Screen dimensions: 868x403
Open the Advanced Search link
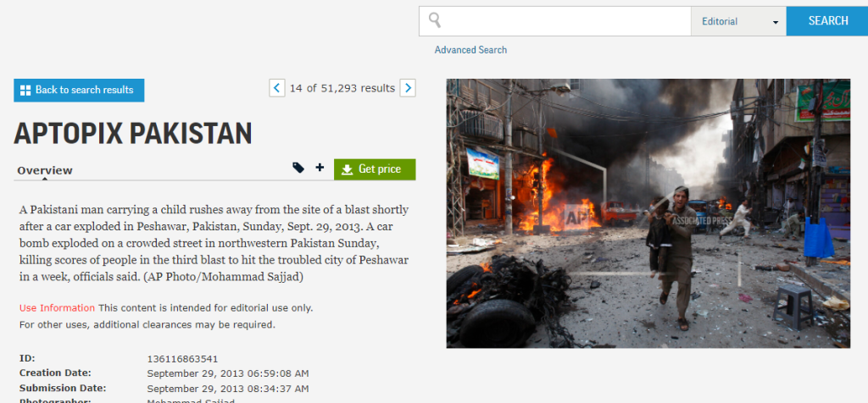coord(470,50)
